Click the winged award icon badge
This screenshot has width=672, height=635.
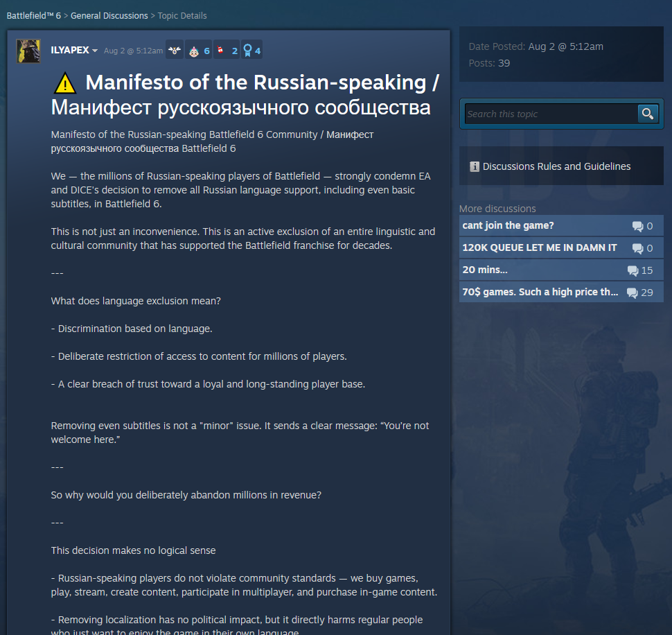[175, 51]
